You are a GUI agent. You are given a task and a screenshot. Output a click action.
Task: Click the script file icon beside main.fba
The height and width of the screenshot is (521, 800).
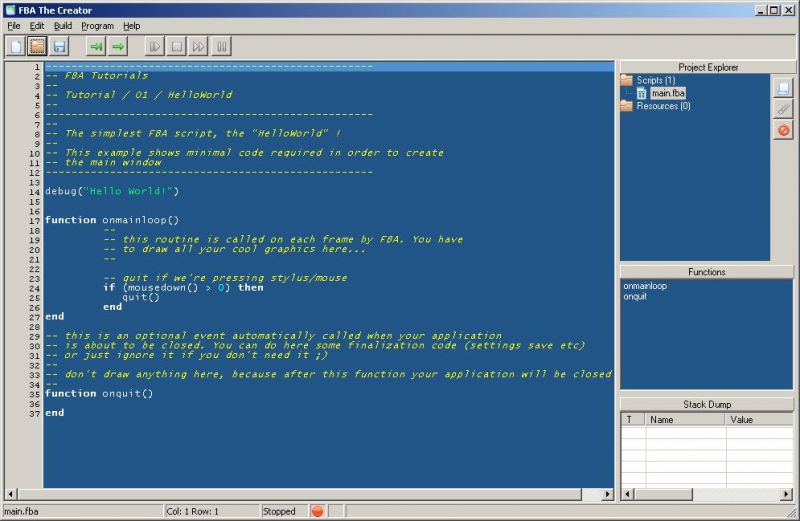pyautogui.click(x=641, y=93)
